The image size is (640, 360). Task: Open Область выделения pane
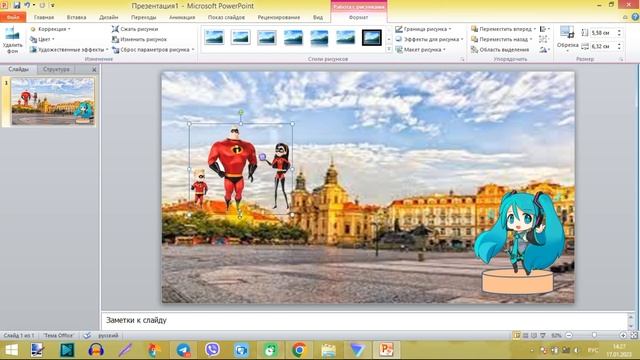point(500,49)
